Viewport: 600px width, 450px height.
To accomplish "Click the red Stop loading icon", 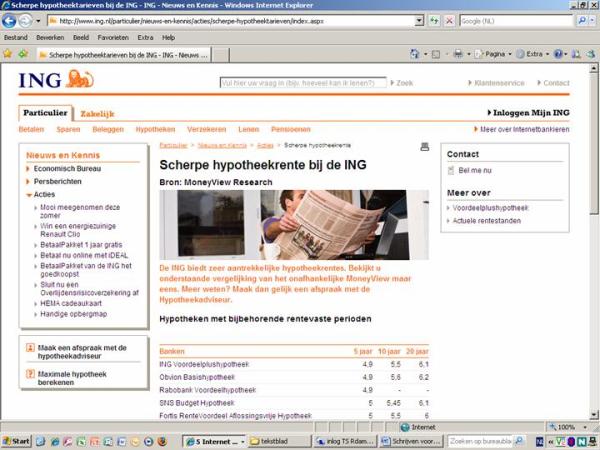I will click(x=450, y=21).
